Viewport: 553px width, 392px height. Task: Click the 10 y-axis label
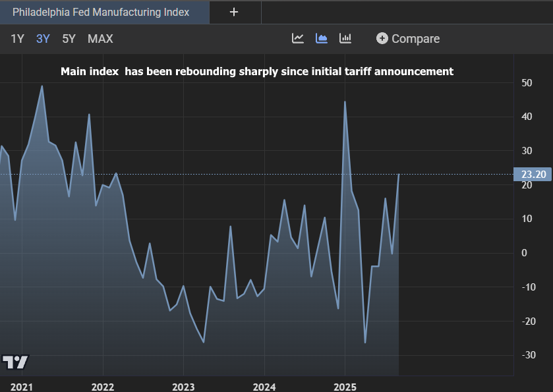pos(527,219)
